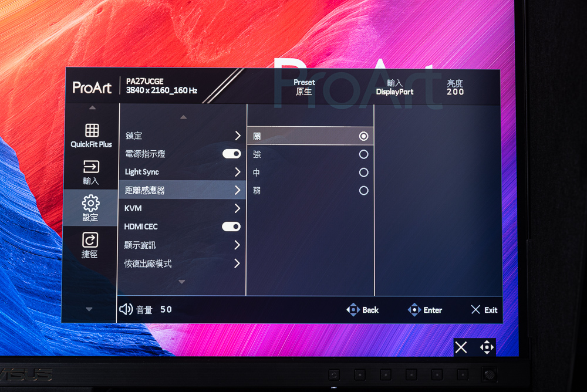Click the 3840 x 2160_160 Hz resolution text
This screenshot has height=392, width=587.
point(161,90)
